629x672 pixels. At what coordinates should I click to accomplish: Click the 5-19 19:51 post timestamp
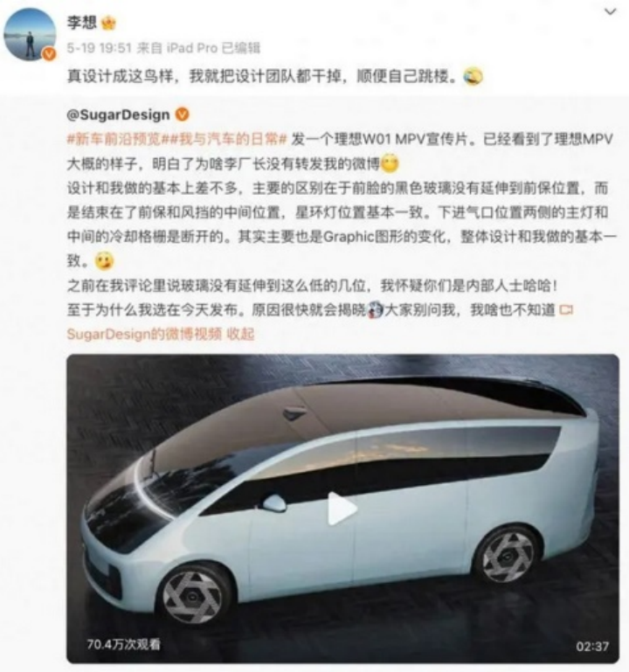pyautogui.click(x=99, y=47)
